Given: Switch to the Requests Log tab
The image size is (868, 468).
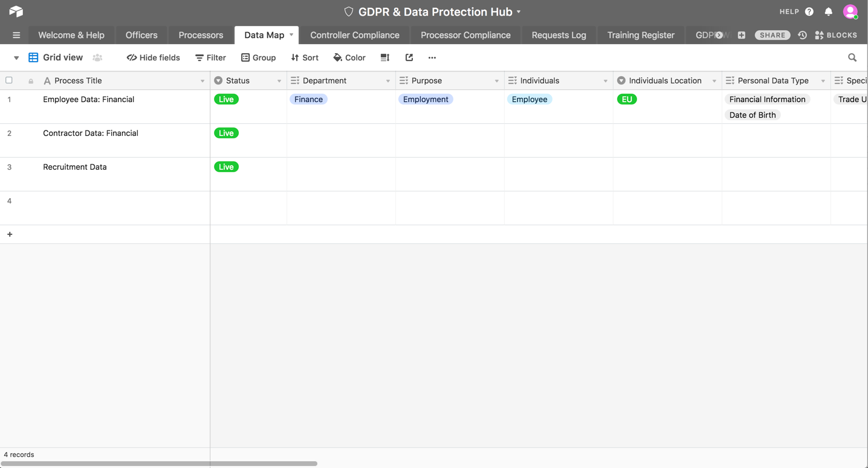Looking at the screenshot, I should pos(558,35).
